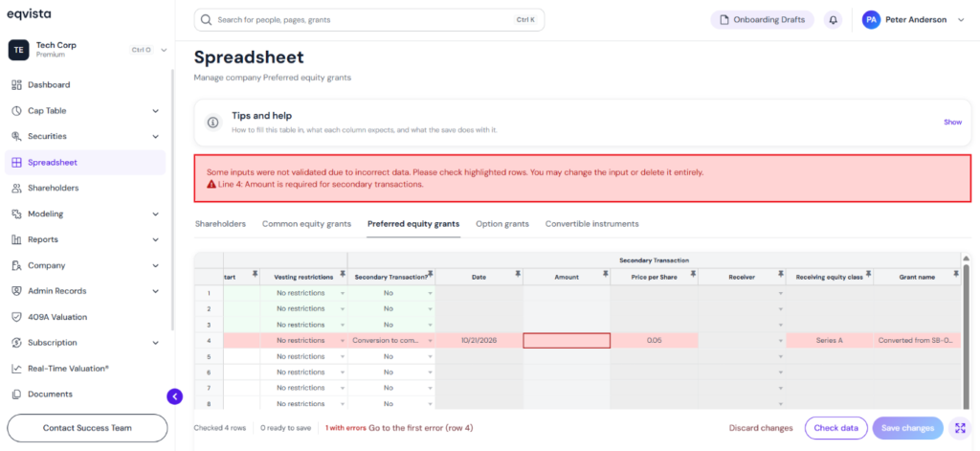Open row 1 Vesting restrictions dropdown

[x=342, y=293]
